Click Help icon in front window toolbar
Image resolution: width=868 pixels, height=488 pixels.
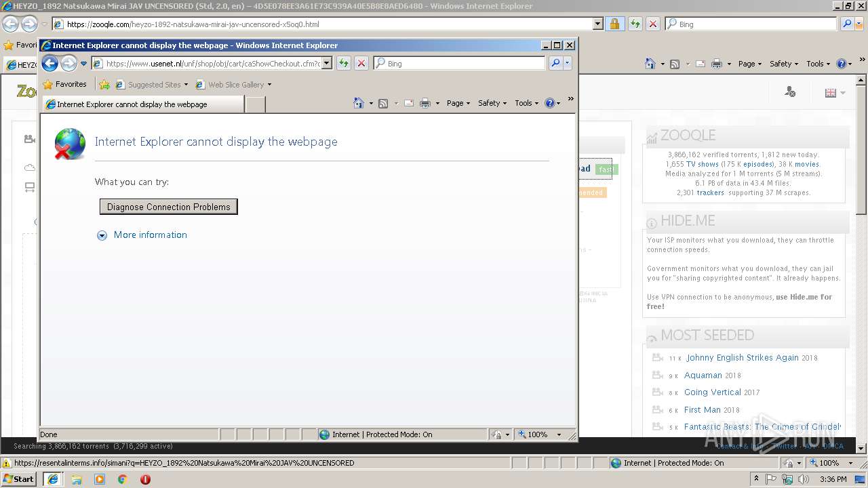[549, 103]
